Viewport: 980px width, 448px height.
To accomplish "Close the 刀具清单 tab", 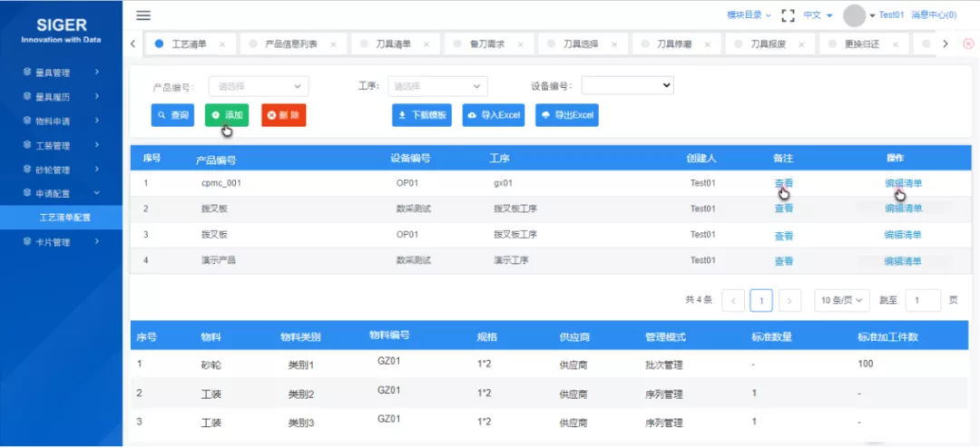I will [x=426, y=44].
